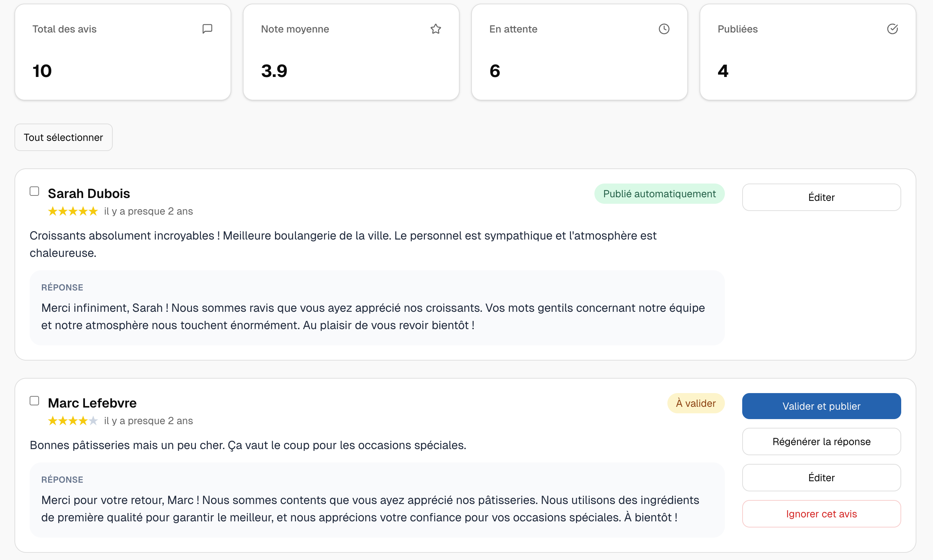This screenshot has height=560, width=933.
Task: Click the clock icon on En attente card
Action: 665,29
